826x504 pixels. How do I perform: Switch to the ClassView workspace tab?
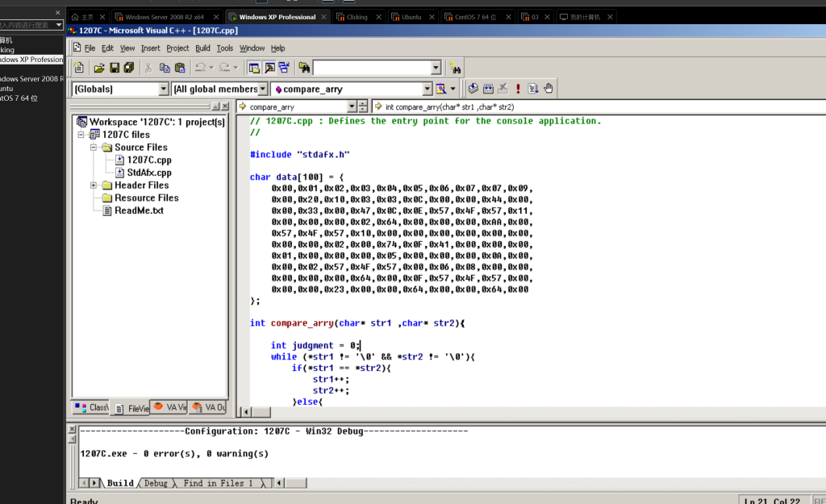91,407
